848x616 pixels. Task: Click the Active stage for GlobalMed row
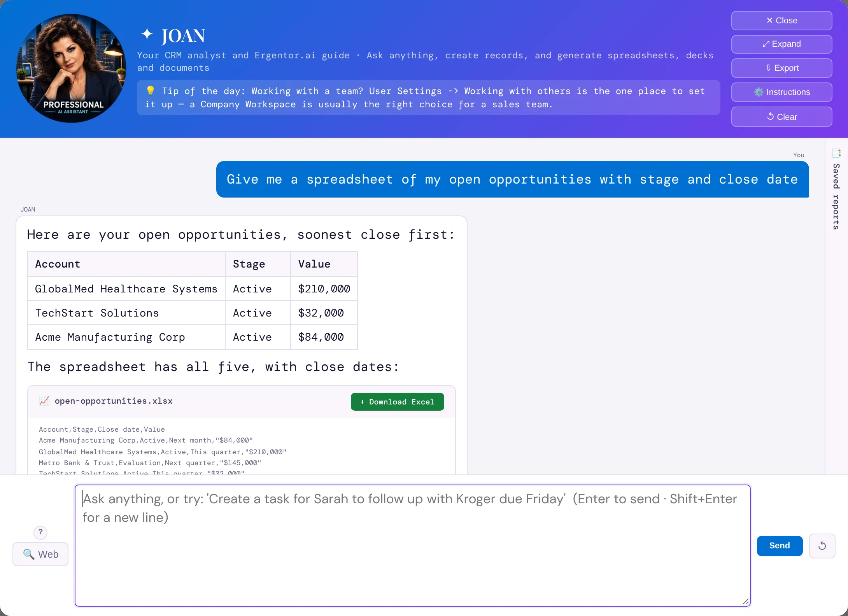258,289
